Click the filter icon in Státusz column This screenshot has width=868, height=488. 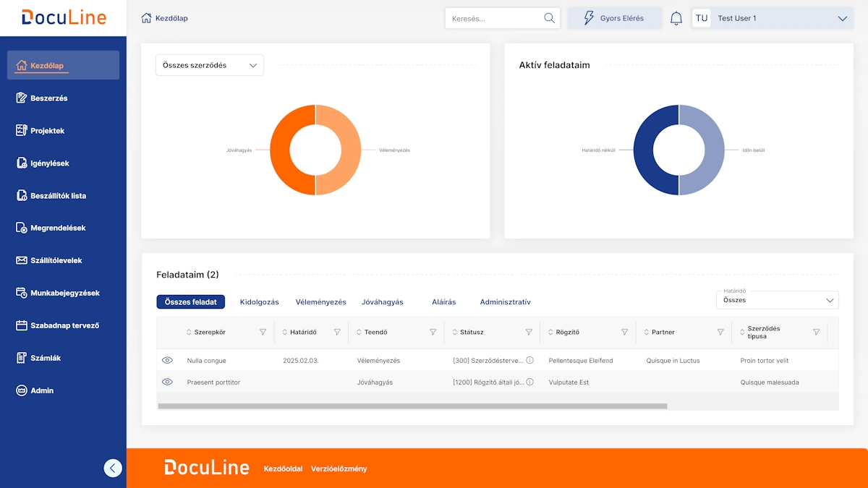[x=529, y=333]
